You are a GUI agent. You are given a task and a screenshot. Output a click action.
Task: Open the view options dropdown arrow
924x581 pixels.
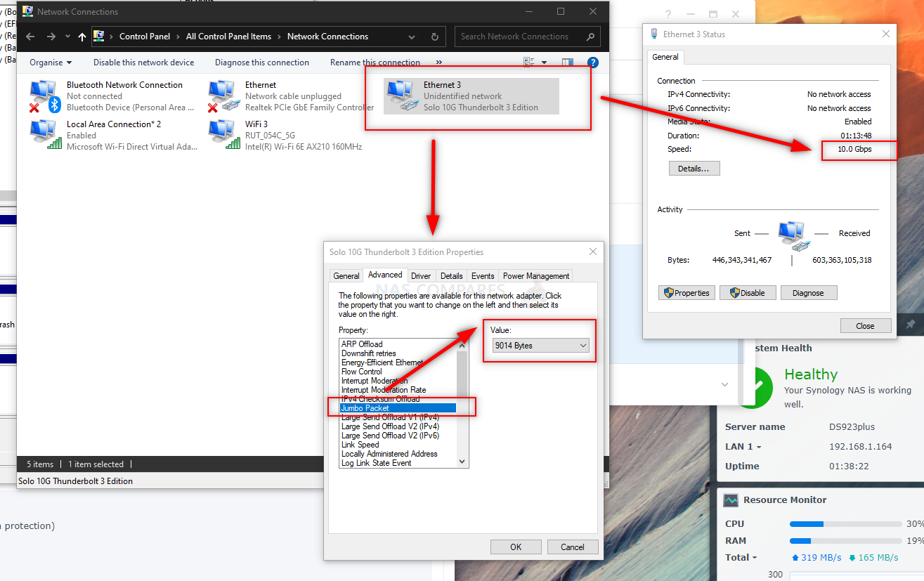[x=544, y=63]
